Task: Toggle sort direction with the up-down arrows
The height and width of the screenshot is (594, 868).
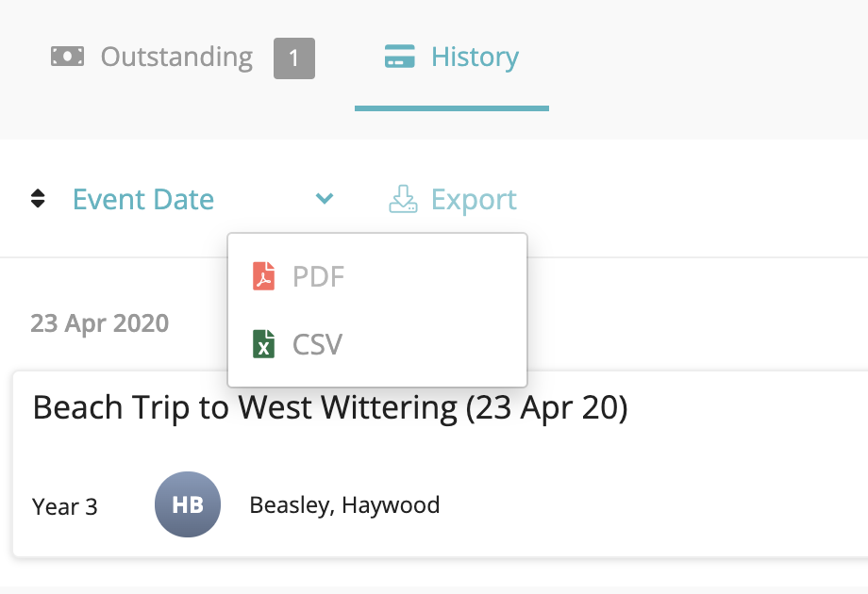Action: coord(38,199)
